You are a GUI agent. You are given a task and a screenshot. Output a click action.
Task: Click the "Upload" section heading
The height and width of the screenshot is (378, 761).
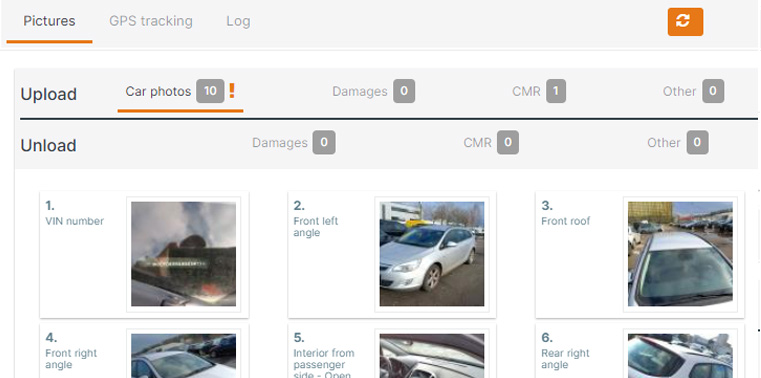click(x=49, y=94)
